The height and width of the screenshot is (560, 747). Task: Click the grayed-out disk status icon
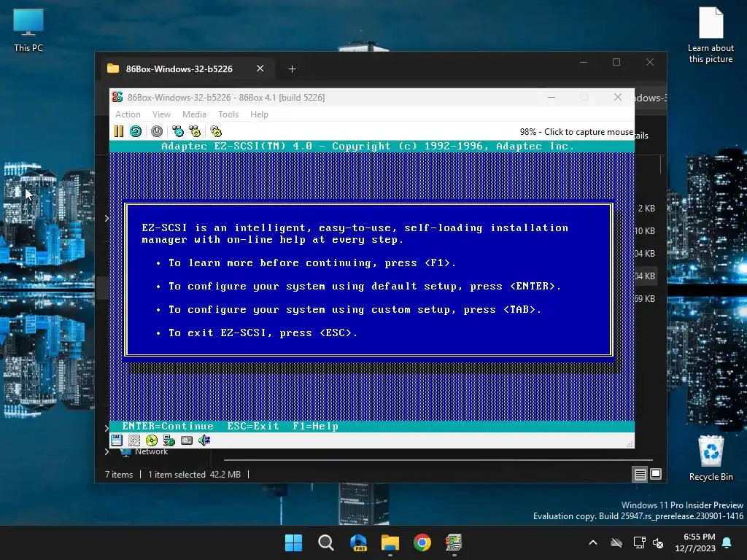pos(134,440)
